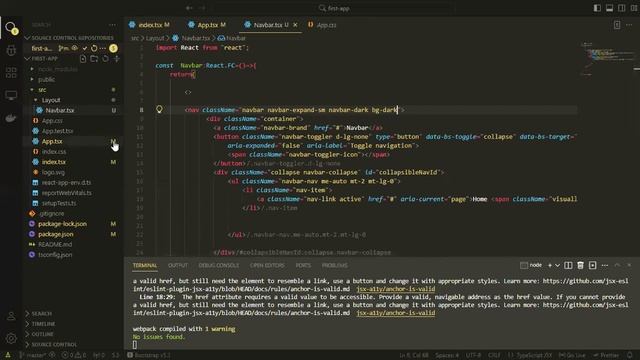
Task: Click the editor minimap preview
Action: point(607,59)
